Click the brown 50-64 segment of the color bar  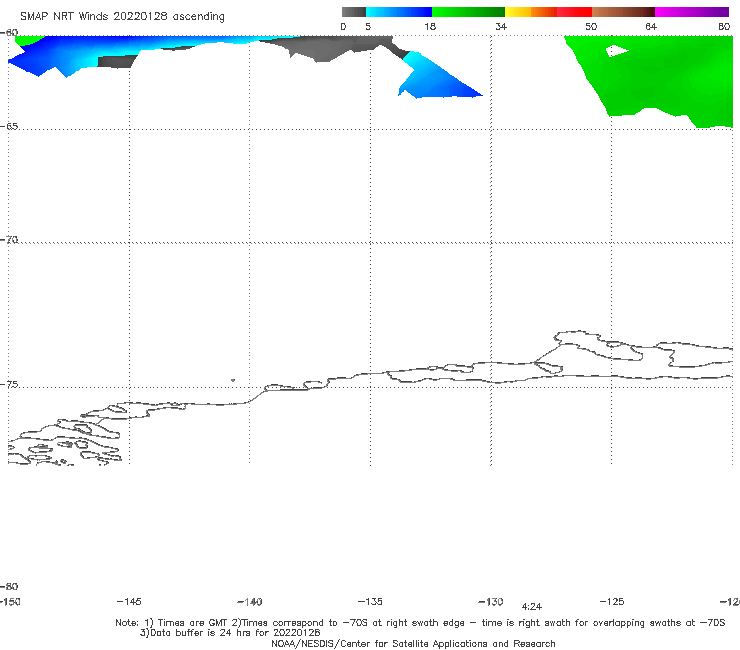click(x=623, y=12)
